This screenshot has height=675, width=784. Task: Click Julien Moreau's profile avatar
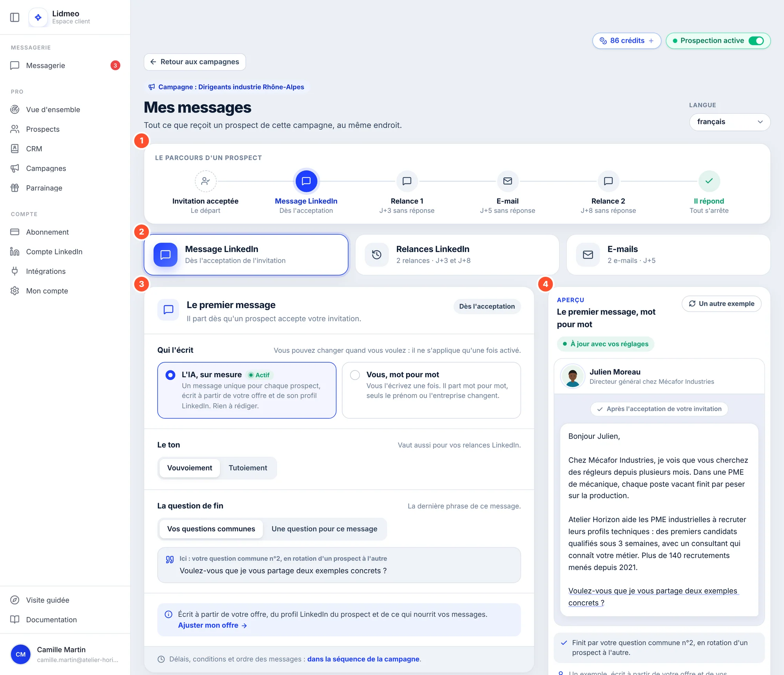tap(573, 376)
